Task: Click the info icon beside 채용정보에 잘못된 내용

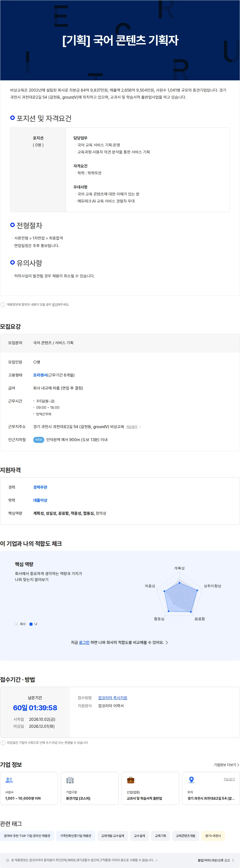Action: 3,304
